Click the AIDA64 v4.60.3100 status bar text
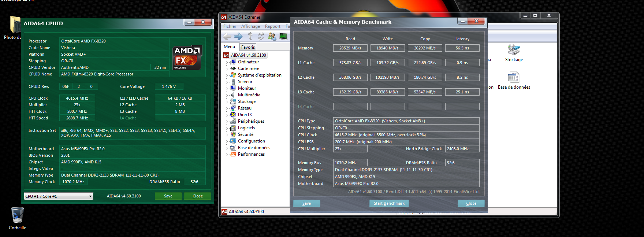This screenshot has height=237, width=644. 246,212
